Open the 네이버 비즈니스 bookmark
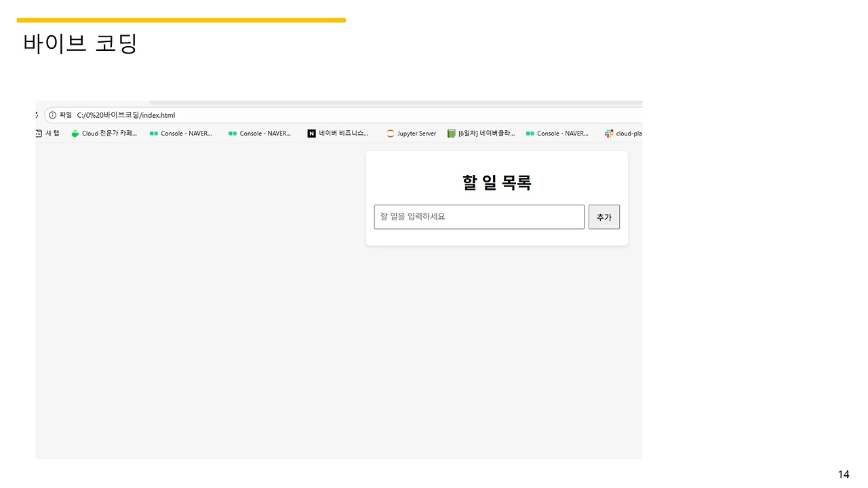The height and width of the screenshot is (488, 868). click(338, 134)
